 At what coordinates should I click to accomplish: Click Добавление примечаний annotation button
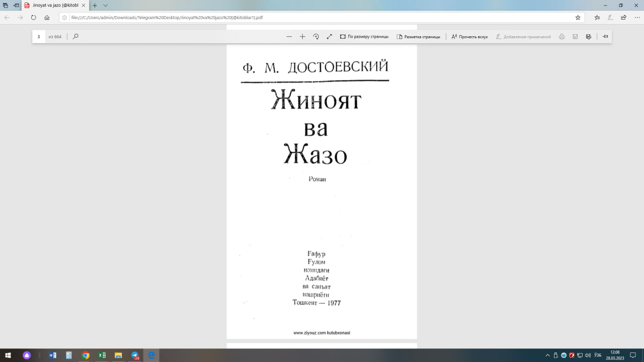[x=523, y=37]
